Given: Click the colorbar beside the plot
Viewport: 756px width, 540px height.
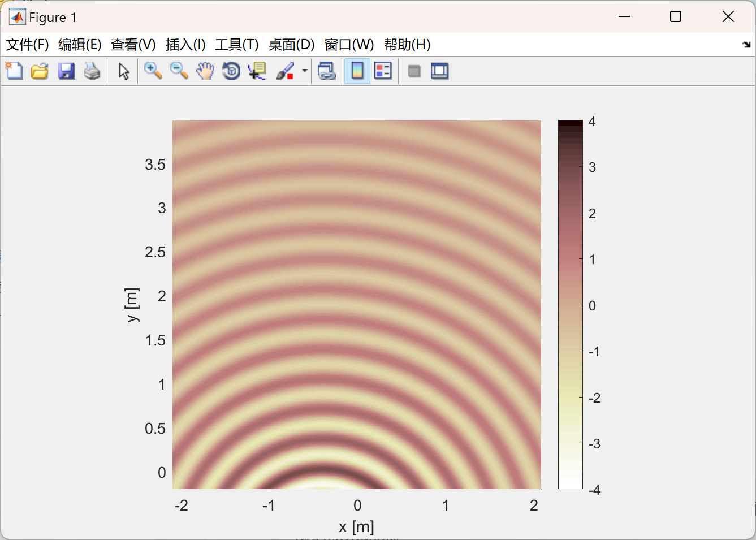Looking at the screenshot, I should pos(571,304).
